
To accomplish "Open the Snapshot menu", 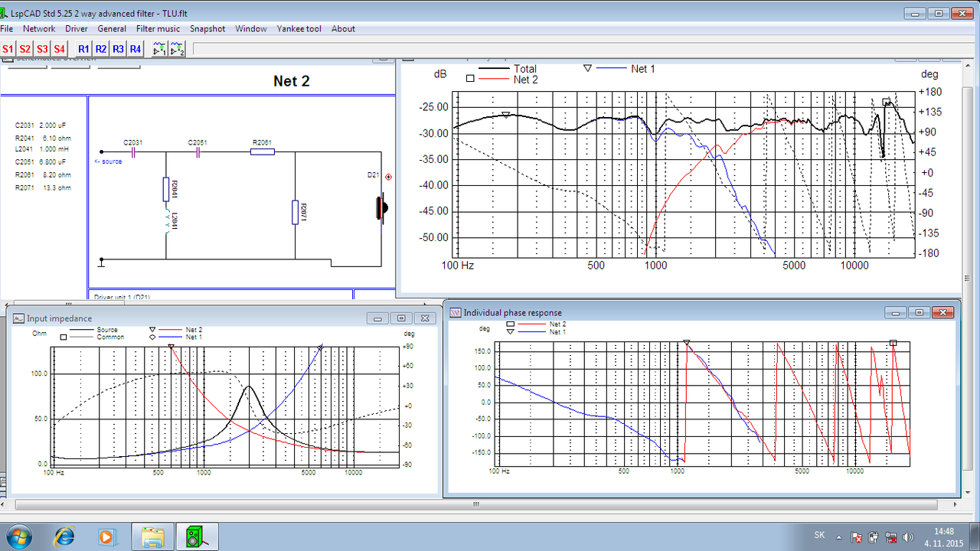I will (207, 29).
